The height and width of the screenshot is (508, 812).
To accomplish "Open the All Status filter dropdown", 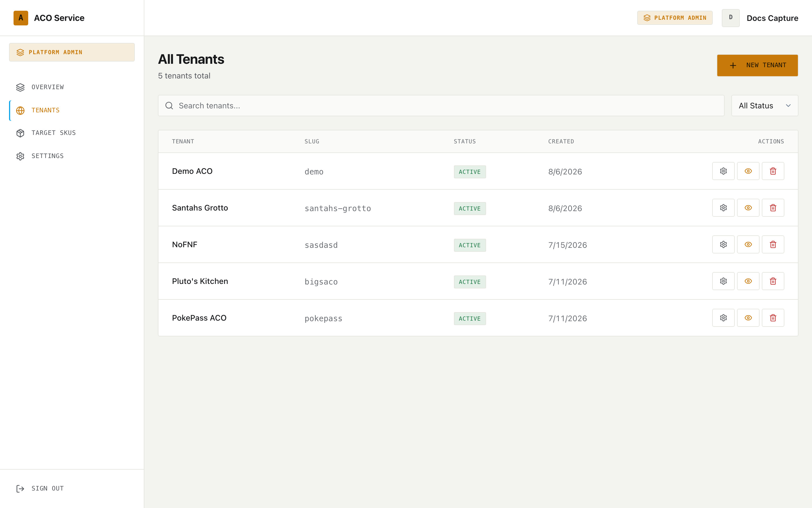I will pyautogui.click(x=764, y=106).
